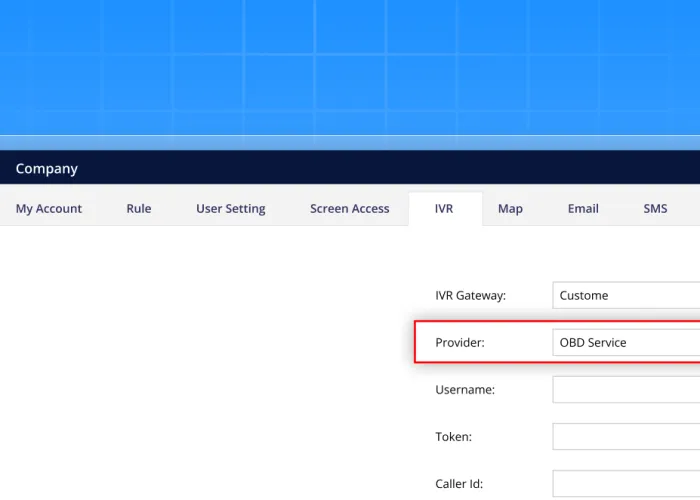Open the Email tab
Image resolution: width=700 pixels, height=500 pixels.
click(x=583, y=209)
